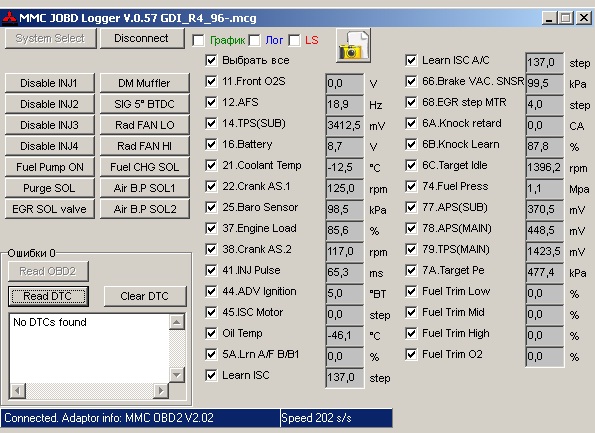Click the Mitsubishi logo in title bar

[x=9, y=18]
